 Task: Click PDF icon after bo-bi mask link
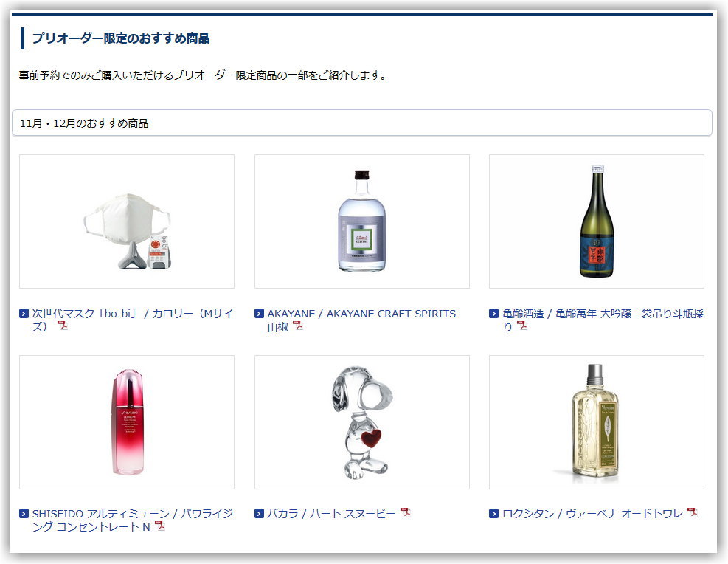click(x=63, y=326)
